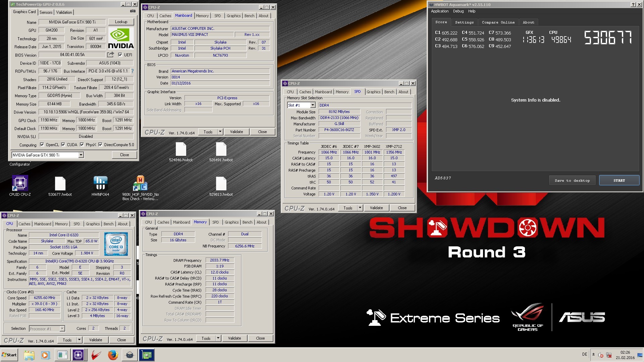Expand Tools dropdown arrow in Mainboard CPU-Z window

tap(220, 132)
